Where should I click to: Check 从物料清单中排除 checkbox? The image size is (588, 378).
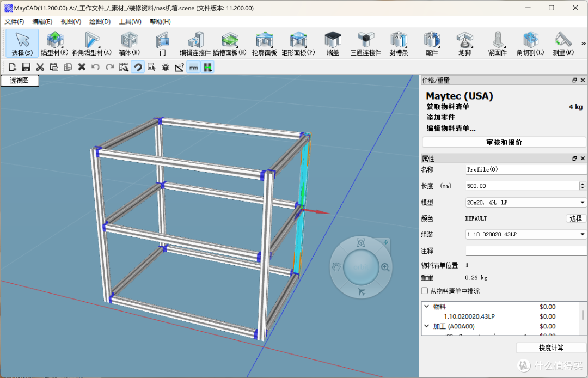click(x=425, y=291)
